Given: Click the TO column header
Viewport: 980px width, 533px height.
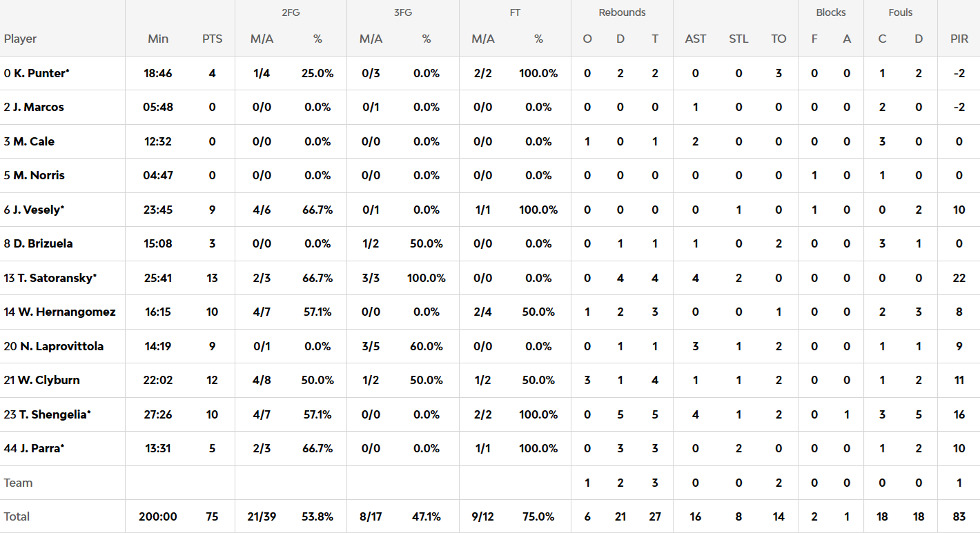Looking at the screenshot, I should tap(778, 39).
